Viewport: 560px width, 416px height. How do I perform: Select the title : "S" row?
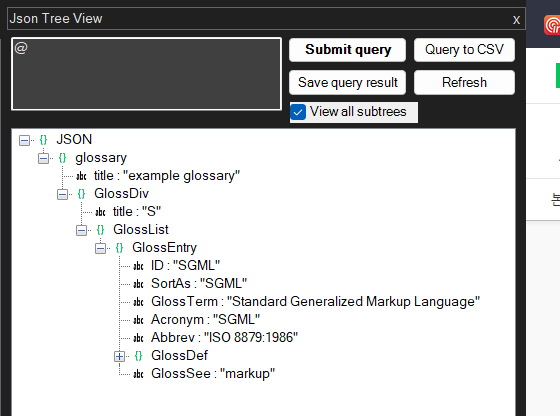137,212
